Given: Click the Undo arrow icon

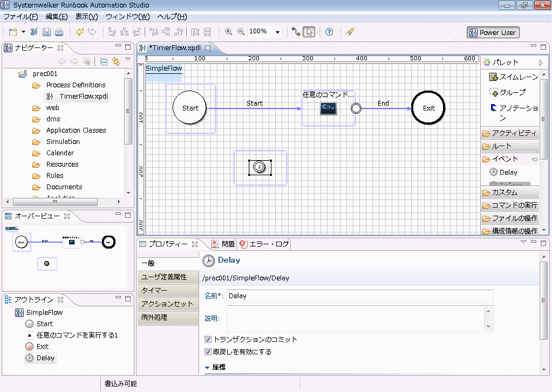Looking at the screenshot, I should [79, 32].
